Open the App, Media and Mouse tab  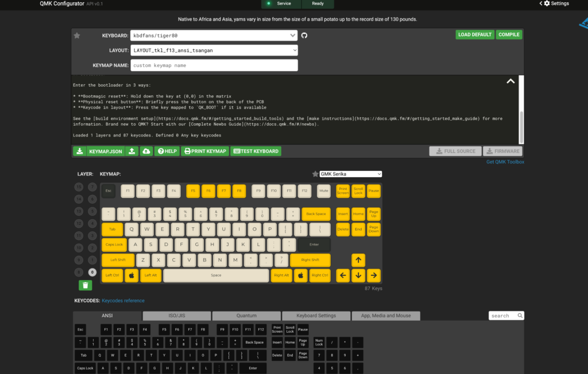386,316
